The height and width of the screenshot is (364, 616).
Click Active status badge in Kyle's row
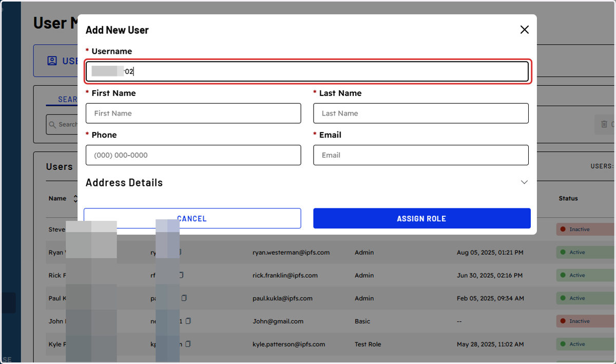pyautogui.click(x=586, y=344)
